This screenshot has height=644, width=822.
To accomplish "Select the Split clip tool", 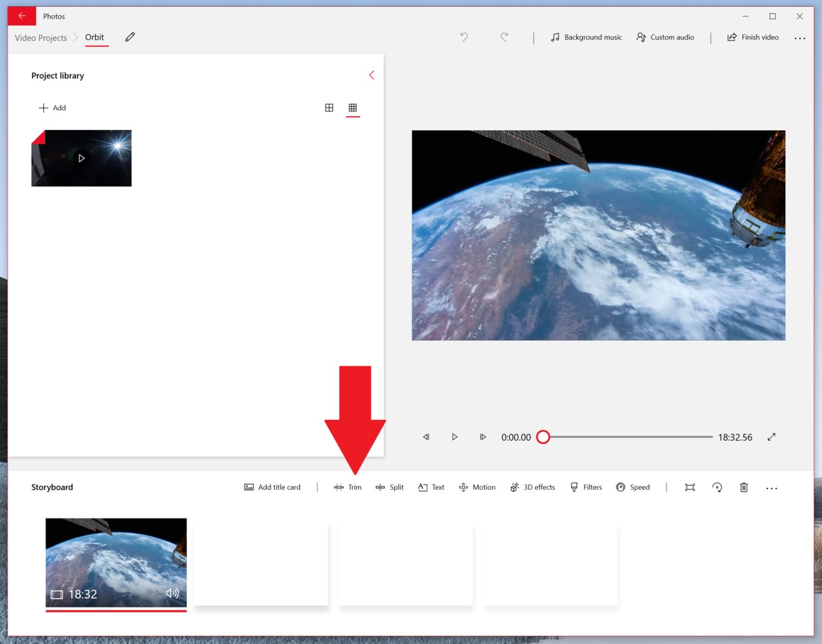I will (390, 487).
